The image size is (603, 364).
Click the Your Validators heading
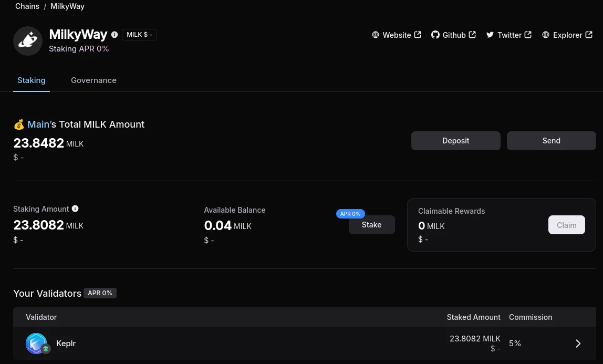click(47, 293)
